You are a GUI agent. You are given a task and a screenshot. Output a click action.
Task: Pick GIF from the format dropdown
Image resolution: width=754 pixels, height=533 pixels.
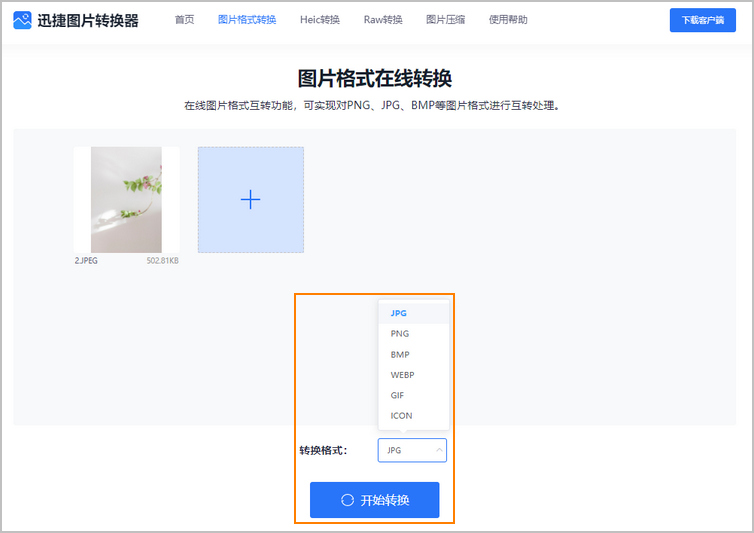(x=414, y=395)
